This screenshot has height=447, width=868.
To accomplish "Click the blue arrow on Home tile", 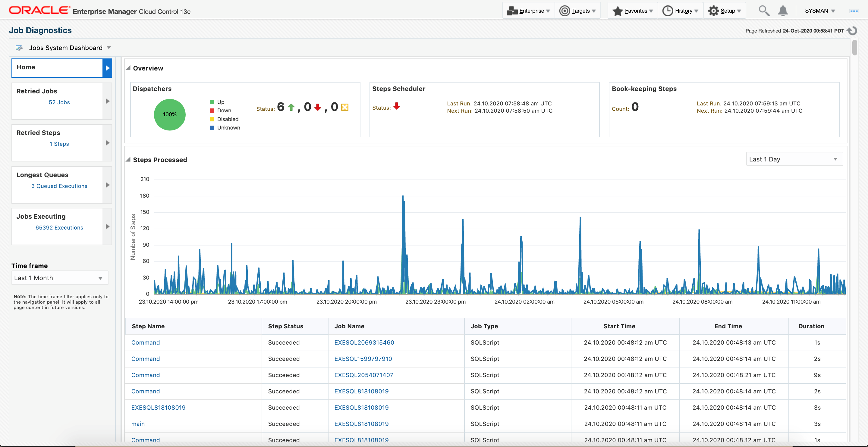I will 107,68.
